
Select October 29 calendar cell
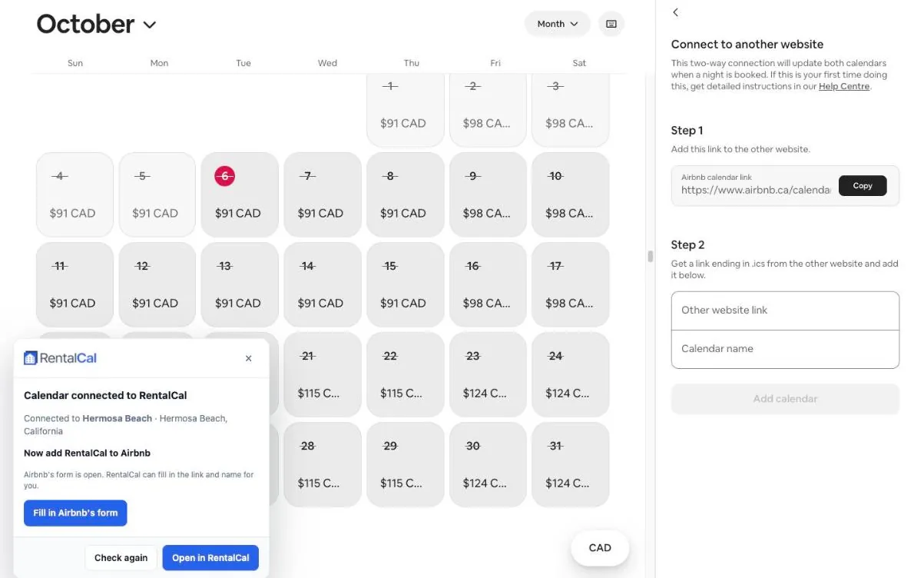coord(405,464)
